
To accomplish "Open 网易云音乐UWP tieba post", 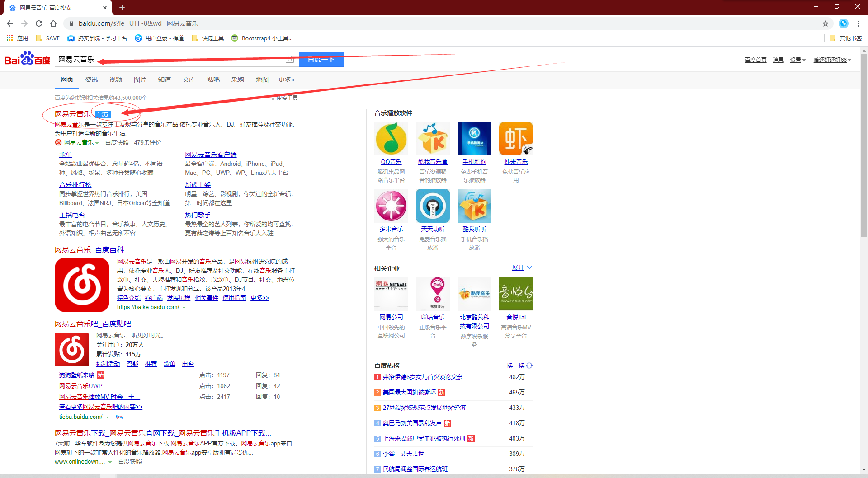I will [x=80, y=386].
